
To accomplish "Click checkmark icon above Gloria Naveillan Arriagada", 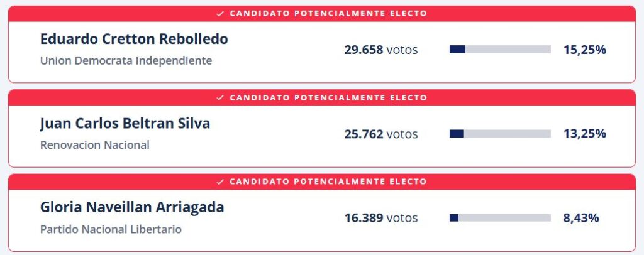I will [x=220, y=182].
